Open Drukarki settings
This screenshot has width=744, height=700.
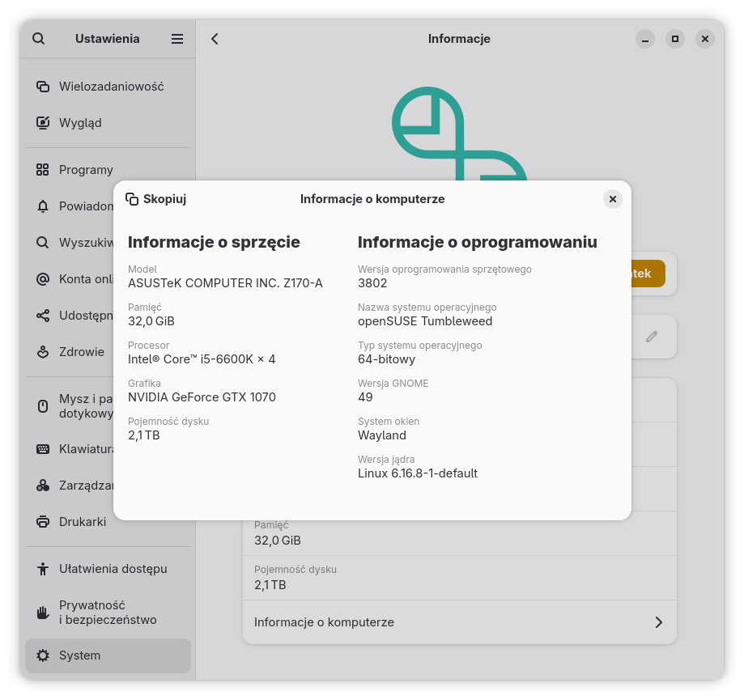click(69, 522)
